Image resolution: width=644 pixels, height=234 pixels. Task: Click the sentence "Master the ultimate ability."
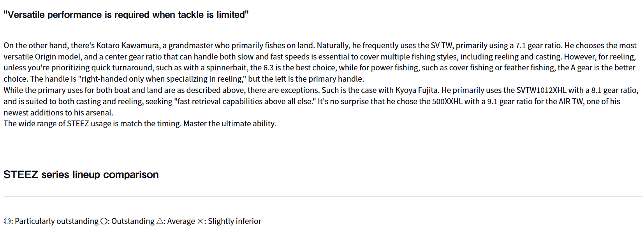230,124
